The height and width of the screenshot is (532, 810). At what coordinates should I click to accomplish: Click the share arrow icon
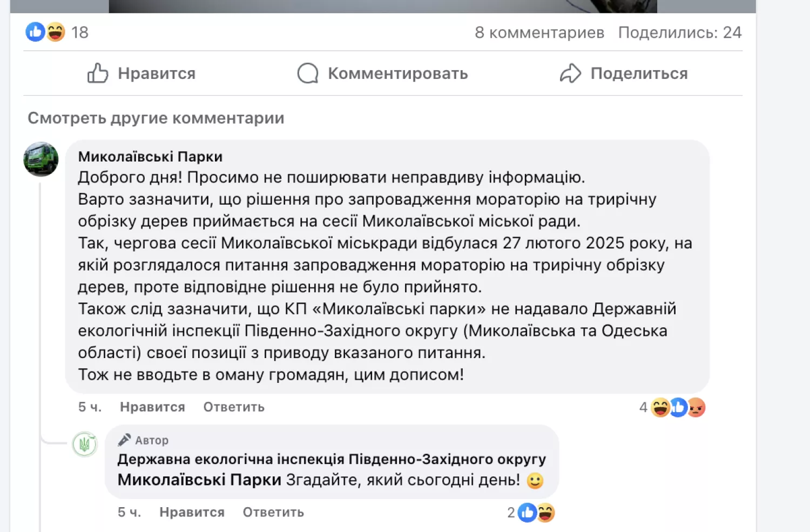[570, 73]
